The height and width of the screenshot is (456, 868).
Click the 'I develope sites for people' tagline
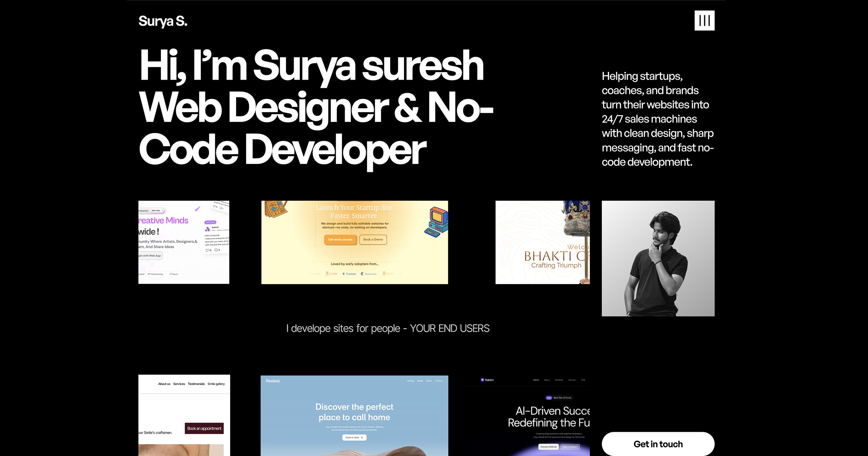point(388,328)
